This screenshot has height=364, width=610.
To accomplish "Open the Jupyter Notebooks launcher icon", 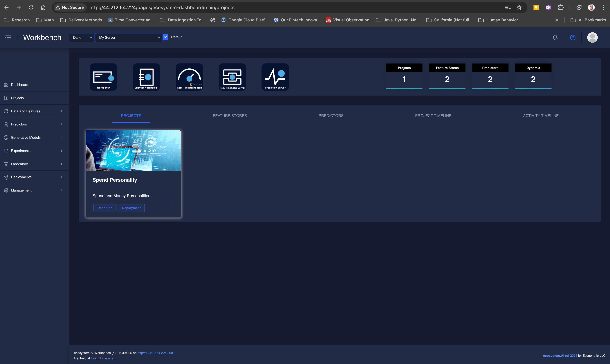I will 146,77.
